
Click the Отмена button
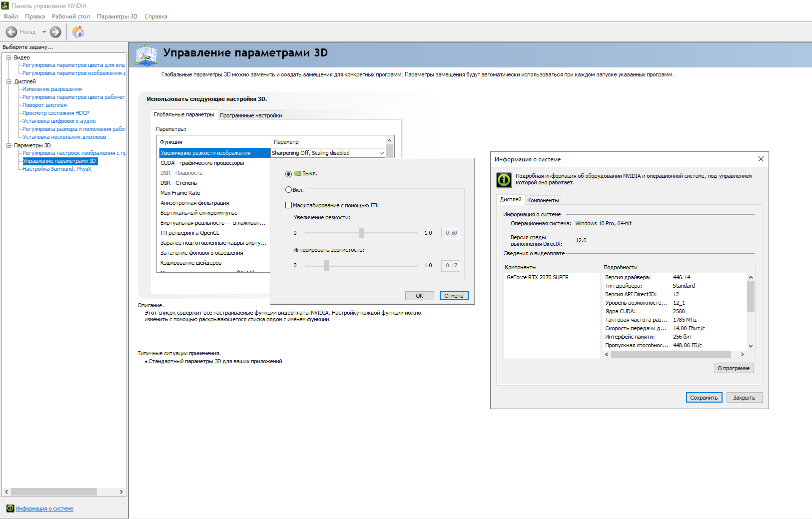(x=454, y=296)
